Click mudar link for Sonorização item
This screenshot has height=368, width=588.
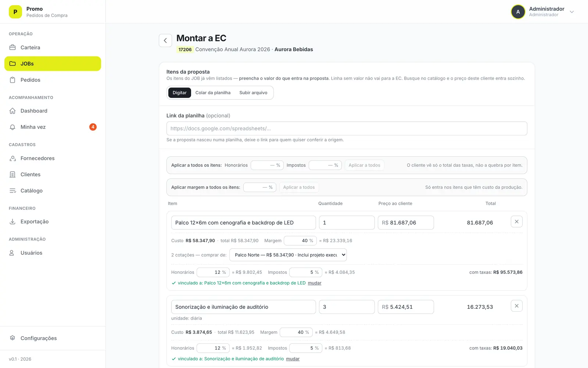click(293, 359)
